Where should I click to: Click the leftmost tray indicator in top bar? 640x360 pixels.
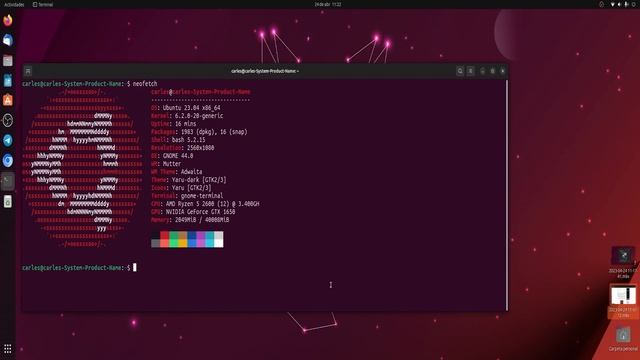602,4
